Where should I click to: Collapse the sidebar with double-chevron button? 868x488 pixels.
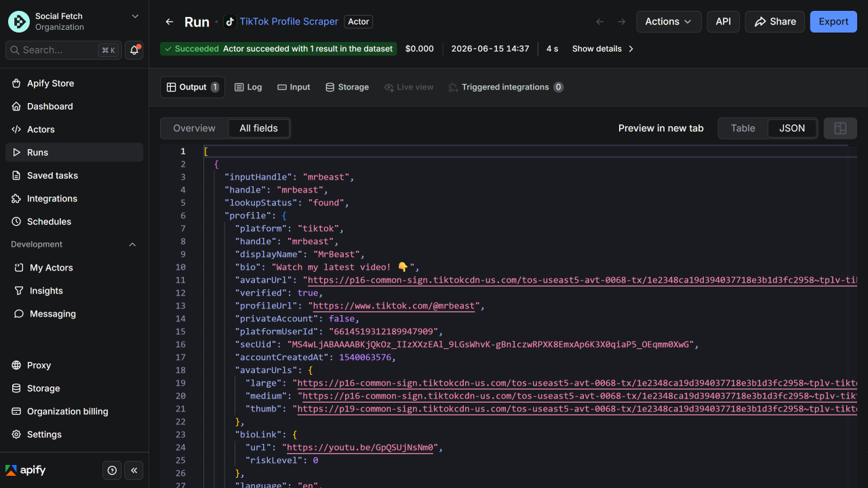134,470
